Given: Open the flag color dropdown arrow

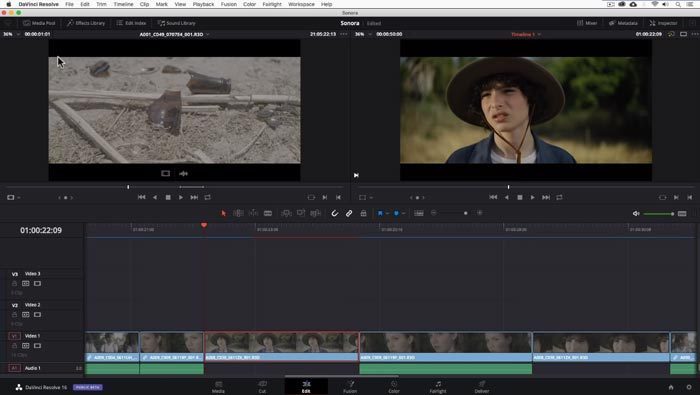Looking at the screenshot, I should click(x=387, y=213).
